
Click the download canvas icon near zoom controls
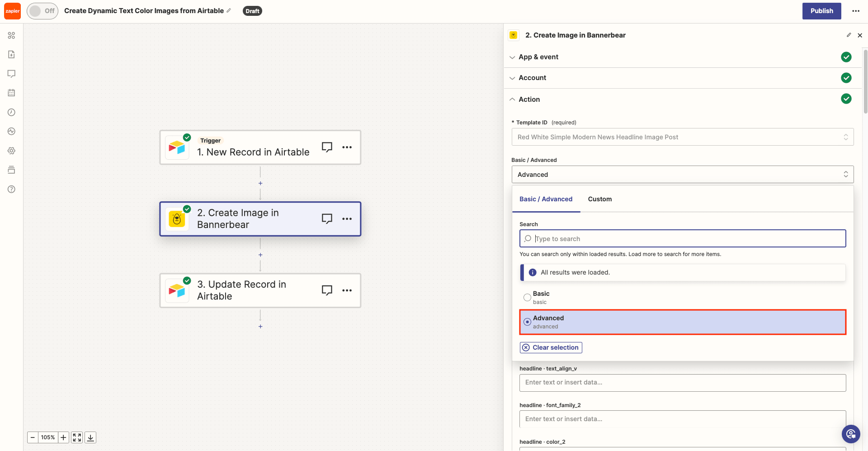(90, 437)
